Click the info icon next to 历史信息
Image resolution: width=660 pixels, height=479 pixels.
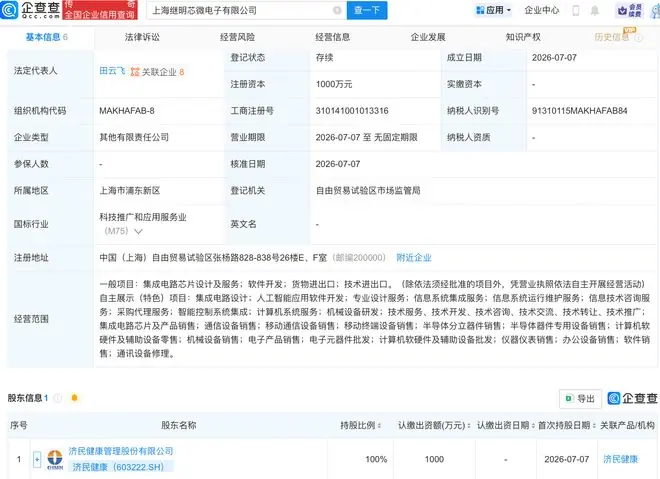pos(638,38)
